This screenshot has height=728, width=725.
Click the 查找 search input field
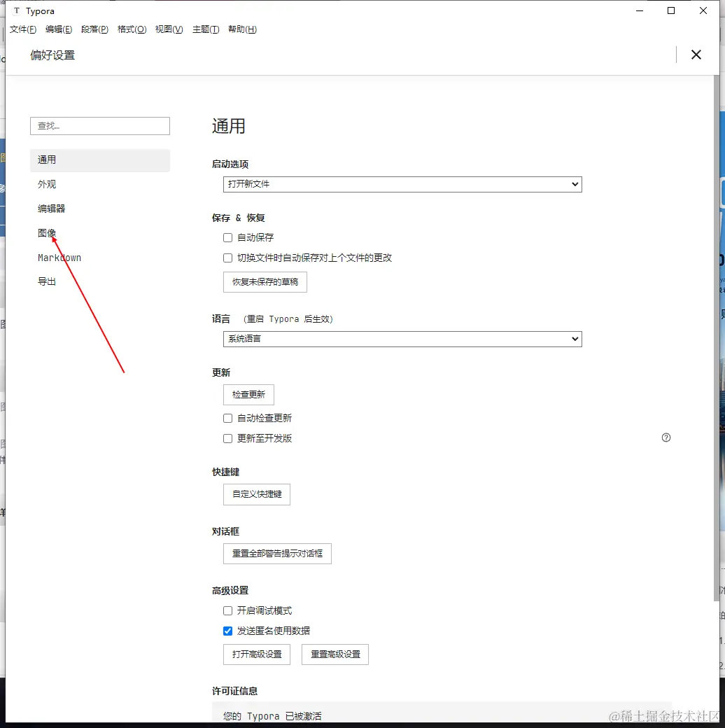100,126
